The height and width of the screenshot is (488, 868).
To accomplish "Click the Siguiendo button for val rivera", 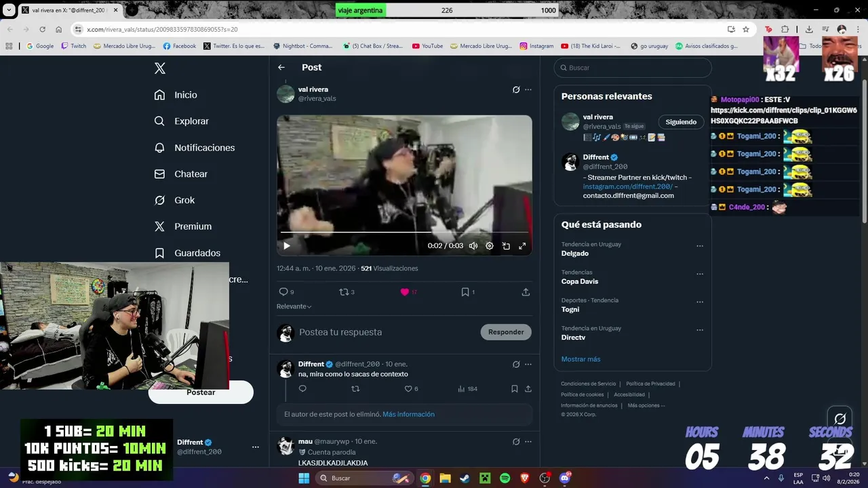I will click(x=681, y=122).
